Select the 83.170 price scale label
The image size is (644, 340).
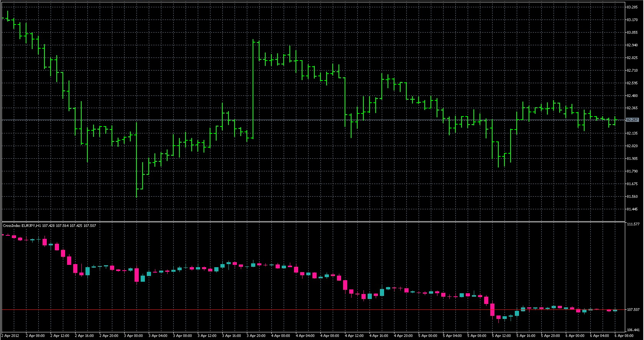click(632, 20)
